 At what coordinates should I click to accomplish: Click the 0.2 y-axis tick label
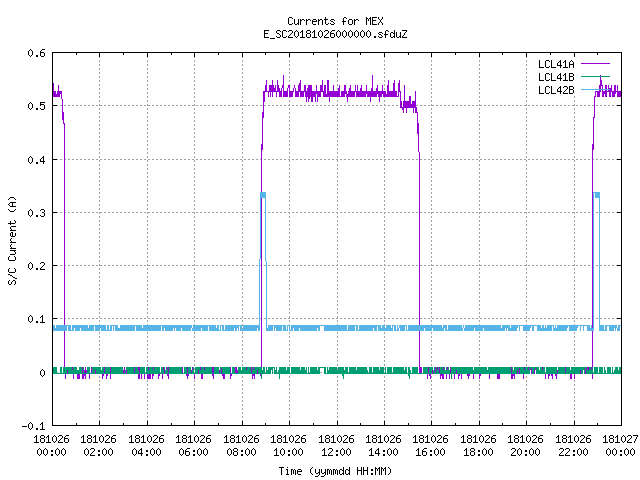pos(36,266)
